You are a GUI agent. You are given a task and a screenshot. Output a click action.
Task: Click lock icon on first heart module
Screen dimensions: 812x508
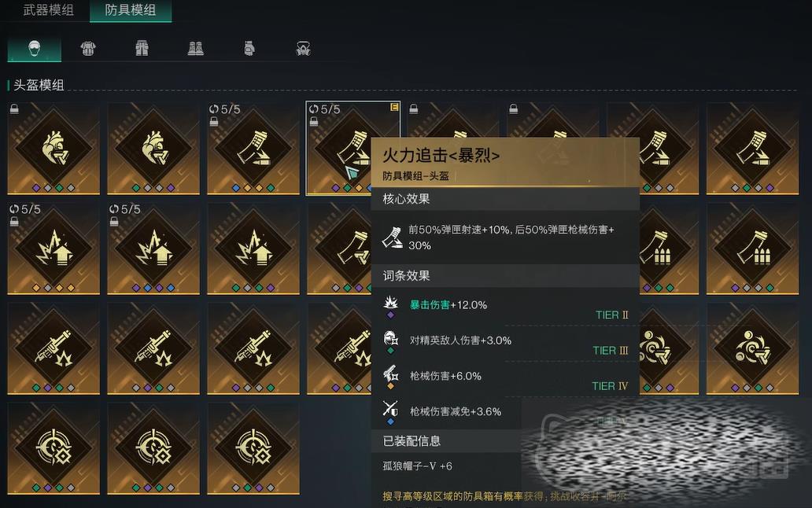coord(14,109)
